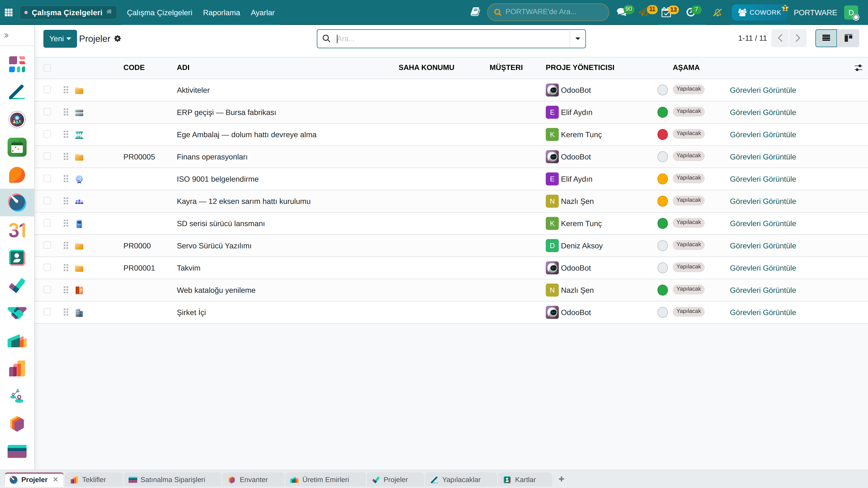This screenshot has width=868, height=488.
Task: Change red status of Ege Ambalaj project
Action: [x=662, y=134]
